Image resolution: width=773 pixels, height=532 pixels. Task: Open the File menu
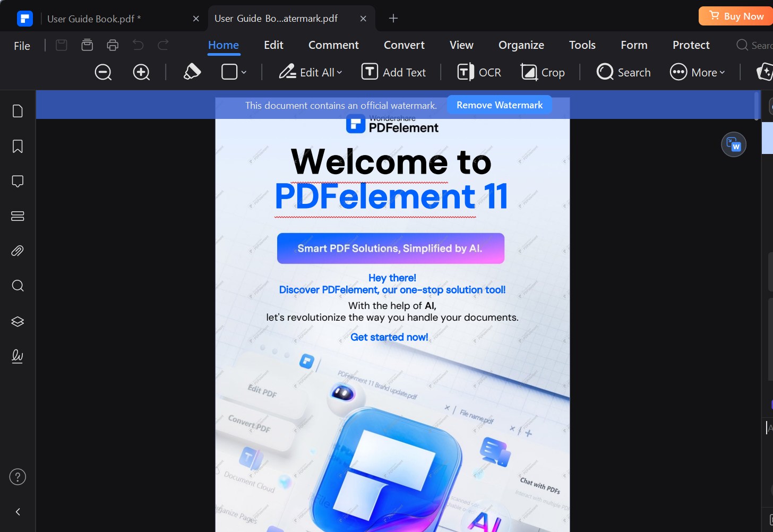pos(22,46)
